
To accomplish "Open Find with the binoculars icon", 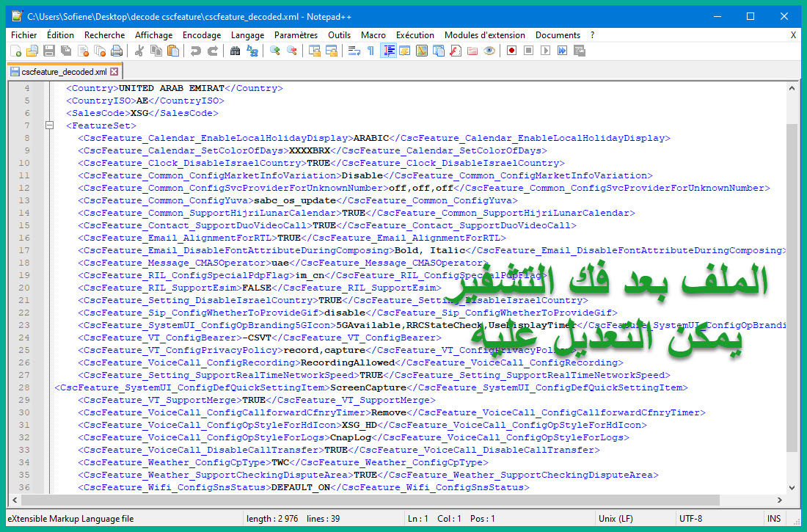I will tap(235, 51).
